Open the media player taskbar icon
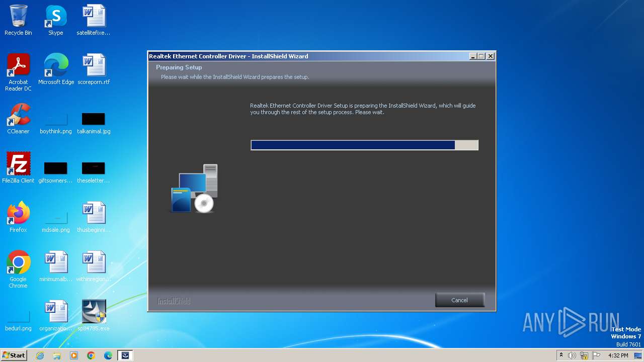Screen dimensions: 644x362 pyautogui.click(x=74, y=355)
